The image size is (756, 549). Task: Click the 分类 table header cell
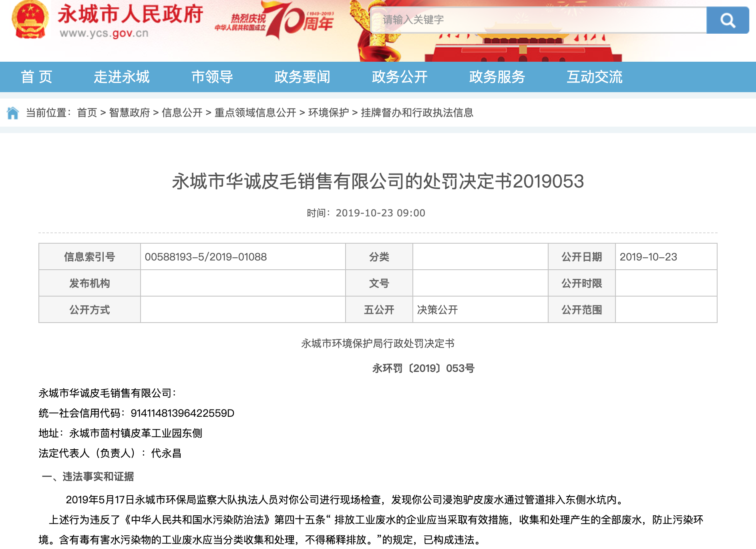[379, 256]
